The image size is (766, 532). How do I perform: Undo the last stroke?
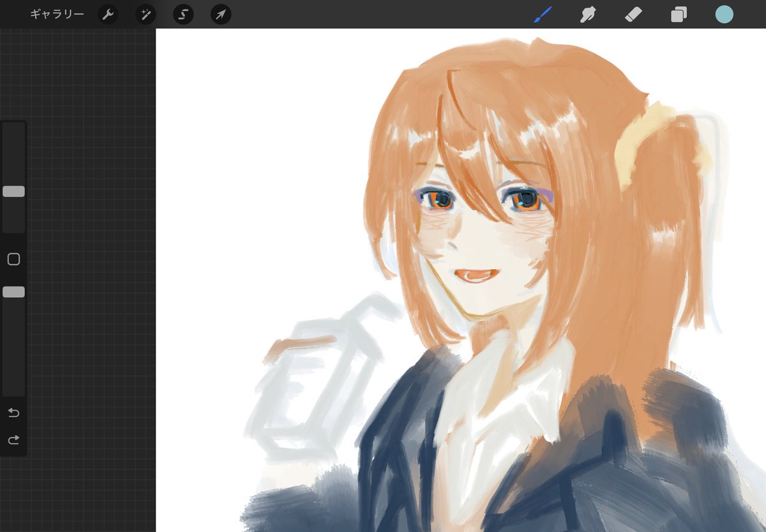click(13, 413)
